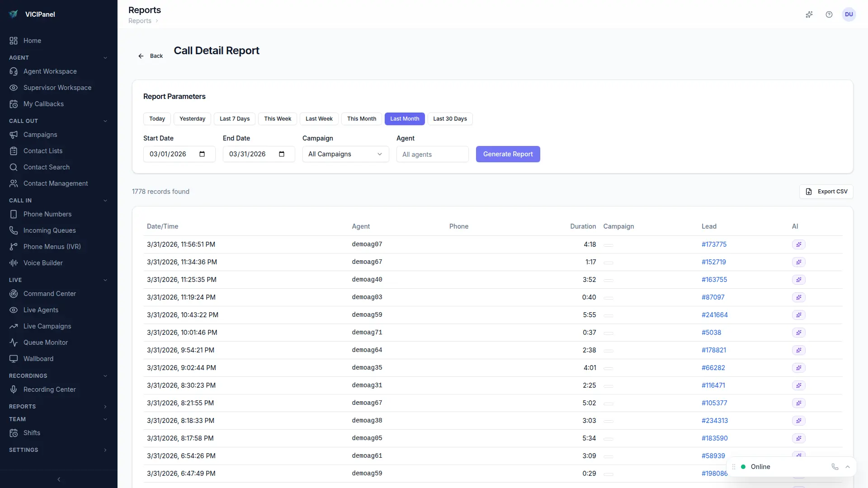The height and width of the screenshot is (488, 868).
Task: Open lead link #152719
Action: [x=713, y=262]
